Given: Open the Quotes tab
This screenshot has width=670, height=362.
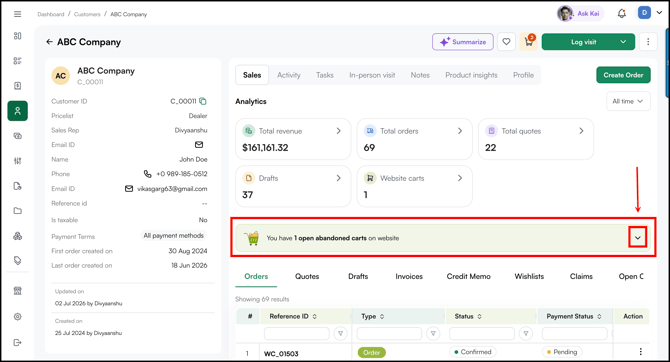Looking at the screenshot, I should [307, 277].
